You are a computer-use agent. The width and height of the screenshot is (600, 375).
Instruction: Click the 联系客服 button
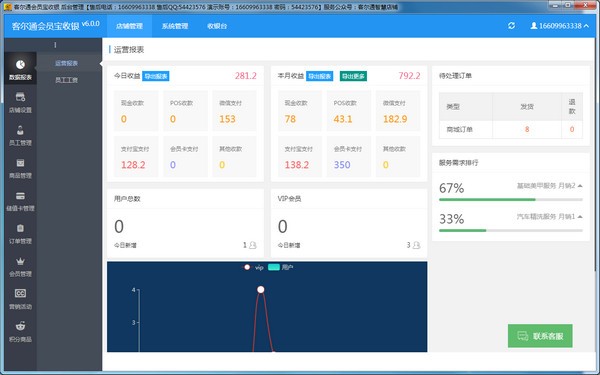(x=540, y=336)
